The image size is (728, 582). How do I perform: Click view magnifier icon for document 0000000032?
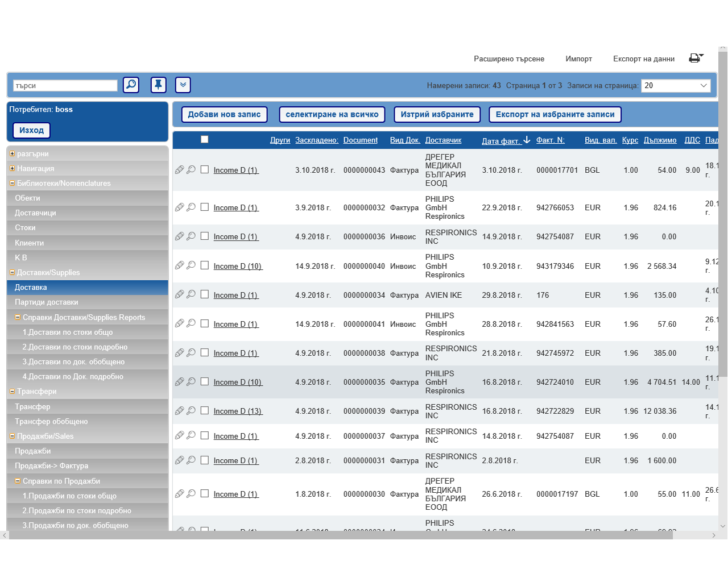[x=191, y=207]
